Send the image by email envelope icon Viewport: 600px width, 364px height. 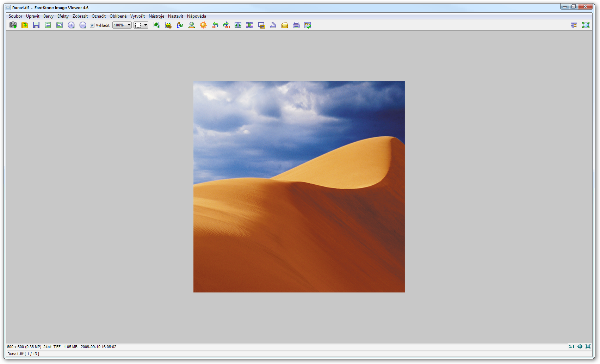pos(285,25)
